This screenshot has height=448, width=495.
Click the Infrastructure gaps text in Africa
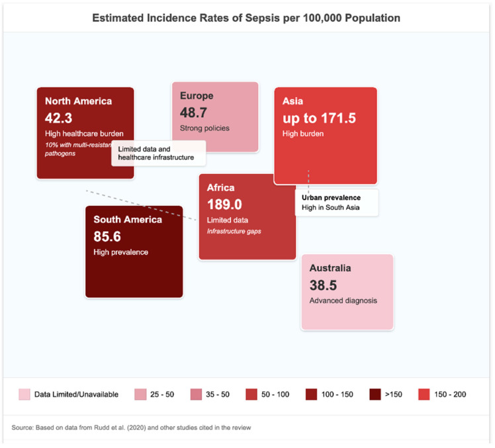coord(234,231)
